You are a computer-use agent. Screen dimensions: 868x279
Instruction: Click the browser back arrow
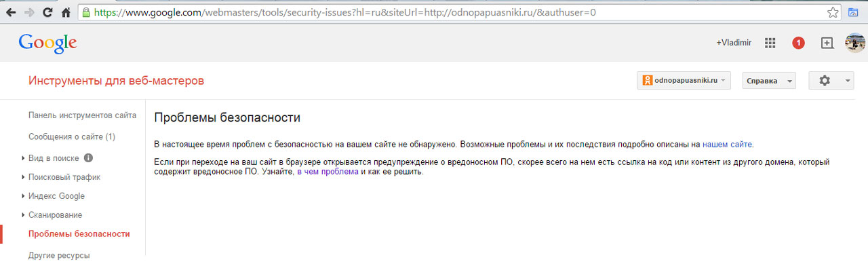tap(12, 12)
